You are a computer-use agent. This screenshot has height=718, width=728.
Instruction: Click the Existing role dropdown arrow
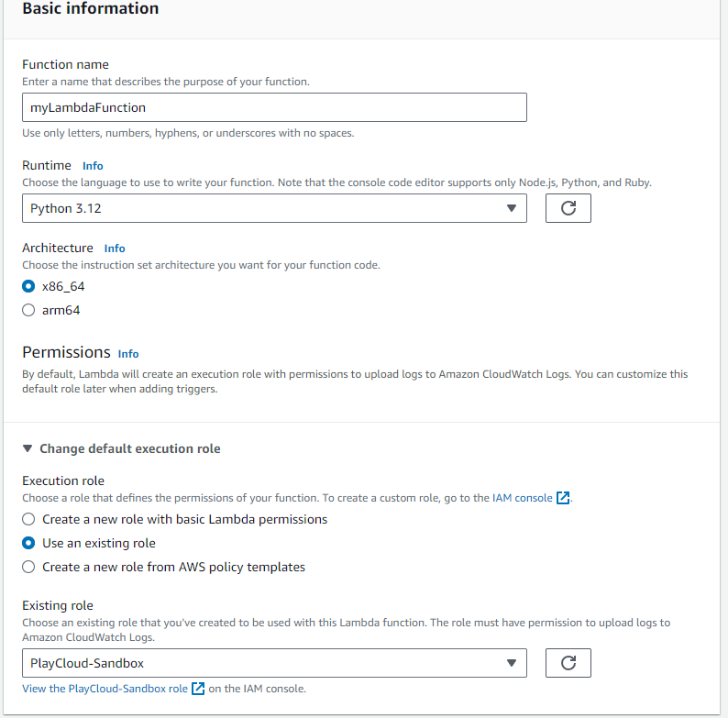click(x=512, y=663)
